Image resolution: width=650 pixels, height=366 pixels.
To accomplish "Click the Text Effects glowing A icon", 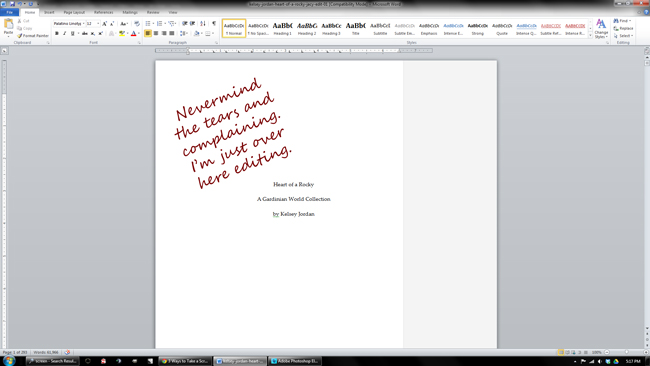I will pos(111,33).
